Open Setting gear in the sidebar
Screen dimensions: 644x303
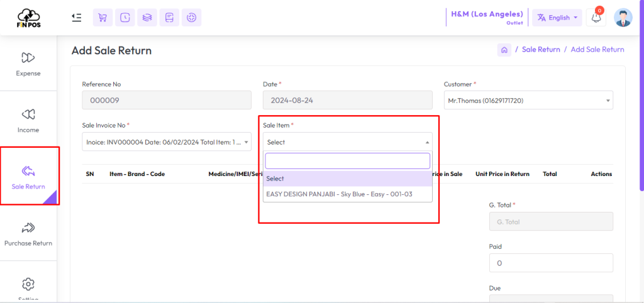tap(28, 284)
